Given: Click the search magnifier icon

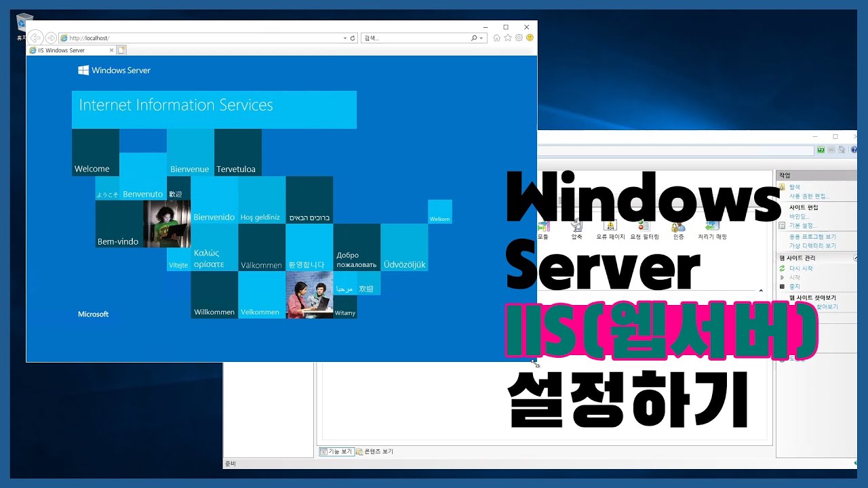Looking at the screenshot, I should tap(475, 38).
